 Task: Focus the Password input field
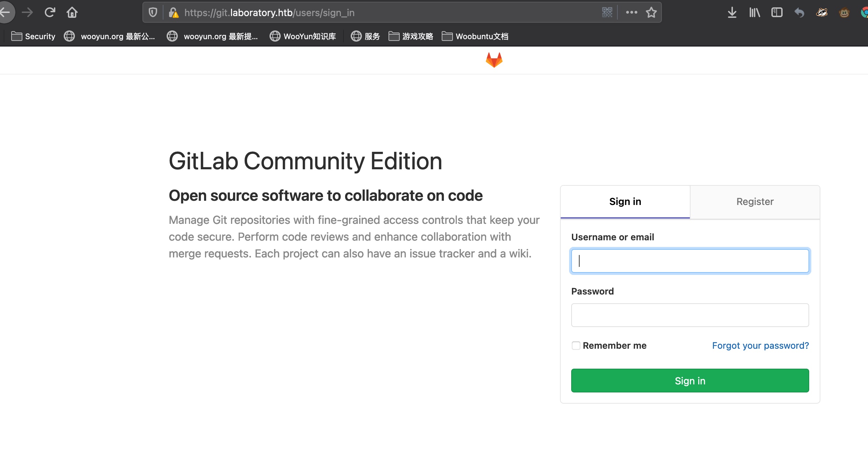point(690,315)
